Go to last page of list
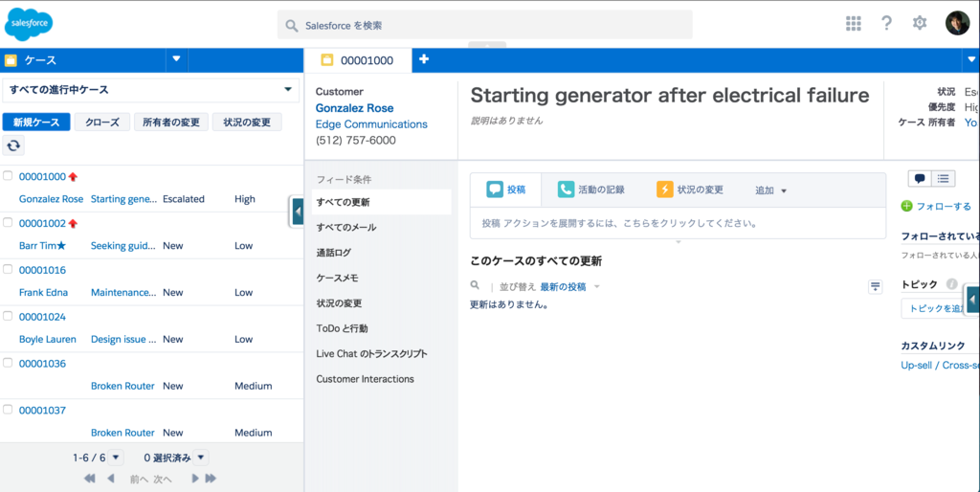Viewport: 980px width, 492px height. click(x=211, y=479)
